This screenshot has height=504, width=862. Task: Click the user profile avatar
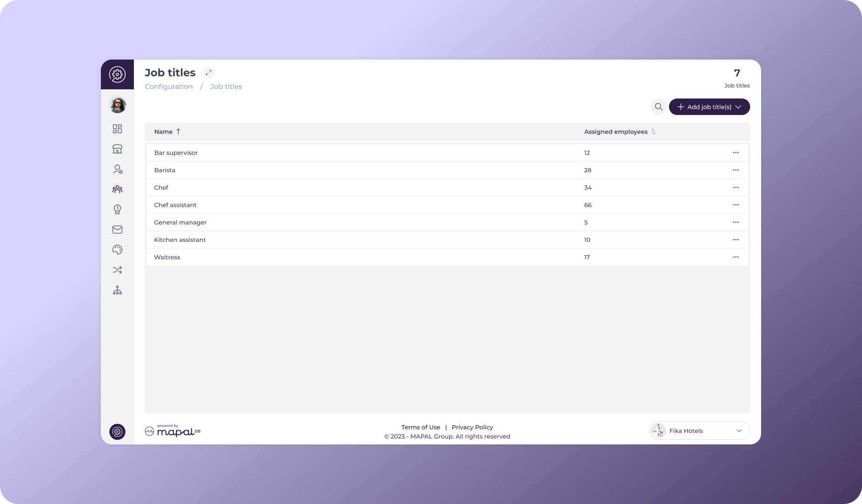pyautogui.click(x=117, y=104)
